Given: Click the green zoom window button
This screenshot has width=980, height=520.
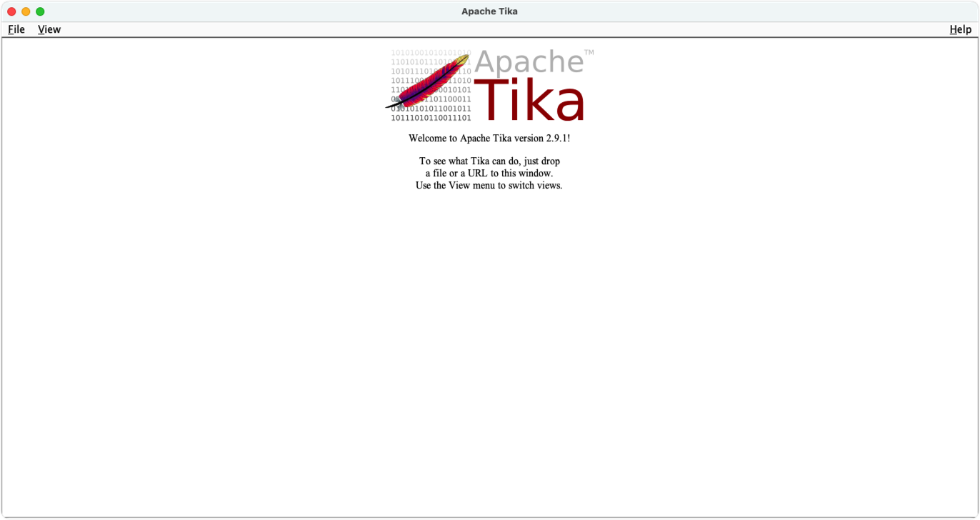Looking at the screenshot, I should [41, 11].
